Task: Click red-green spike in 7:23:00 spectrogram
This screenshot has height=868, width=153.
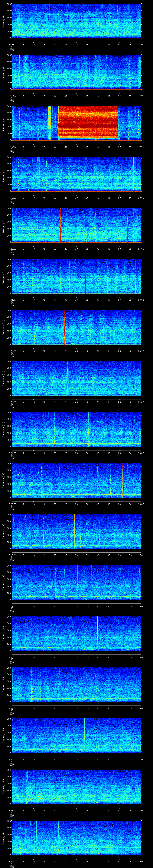Action: pos(68,378)
